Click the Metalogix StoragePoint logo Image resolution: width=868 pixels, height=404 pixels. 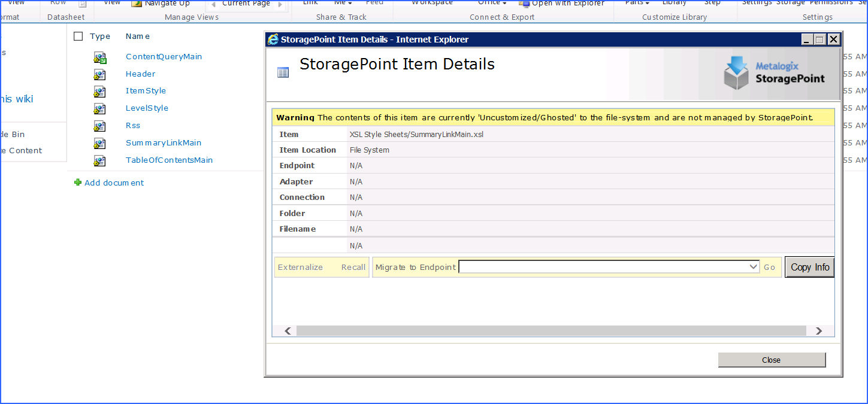[x=774, y=73]
